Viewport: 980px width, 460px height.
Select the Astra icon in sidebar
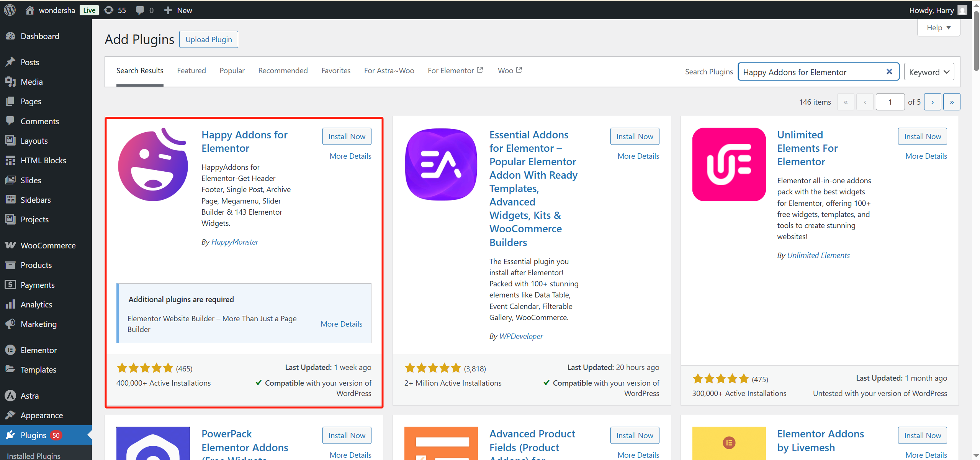[x=11, y=395]
